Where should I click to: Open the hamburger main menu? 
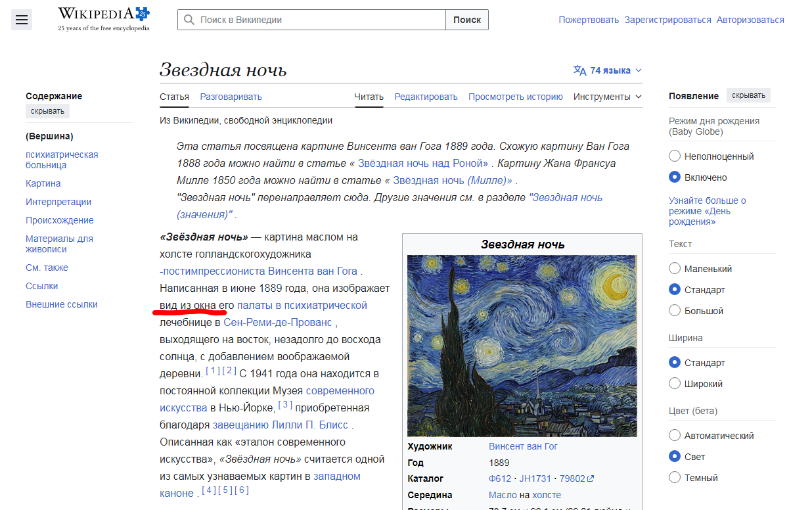coord(22,20)
